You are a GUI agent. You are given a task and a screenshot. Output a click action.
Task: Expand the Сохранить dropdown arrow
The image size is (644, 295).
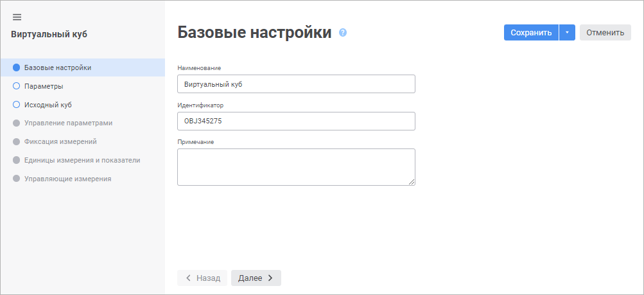(x=567, y=33)
